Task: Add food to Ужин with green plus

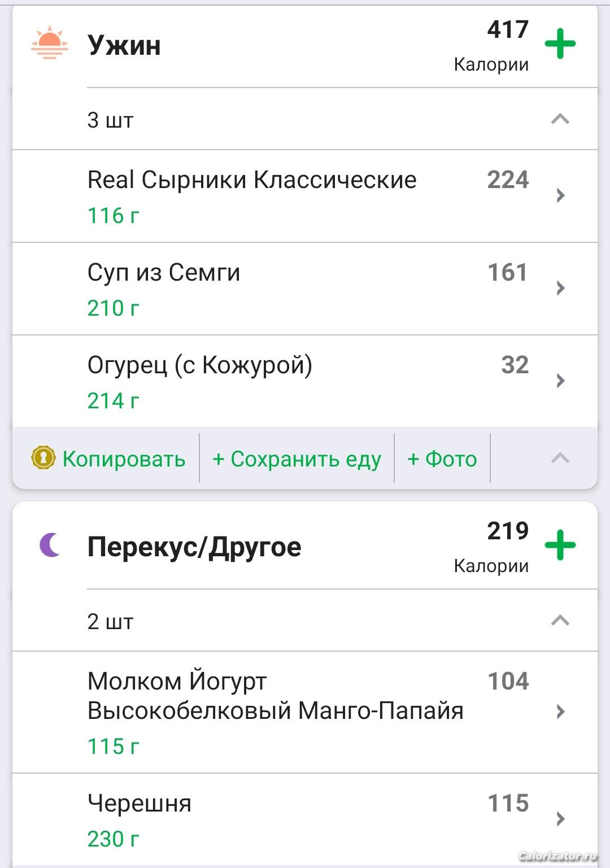Action: point(560,45)
